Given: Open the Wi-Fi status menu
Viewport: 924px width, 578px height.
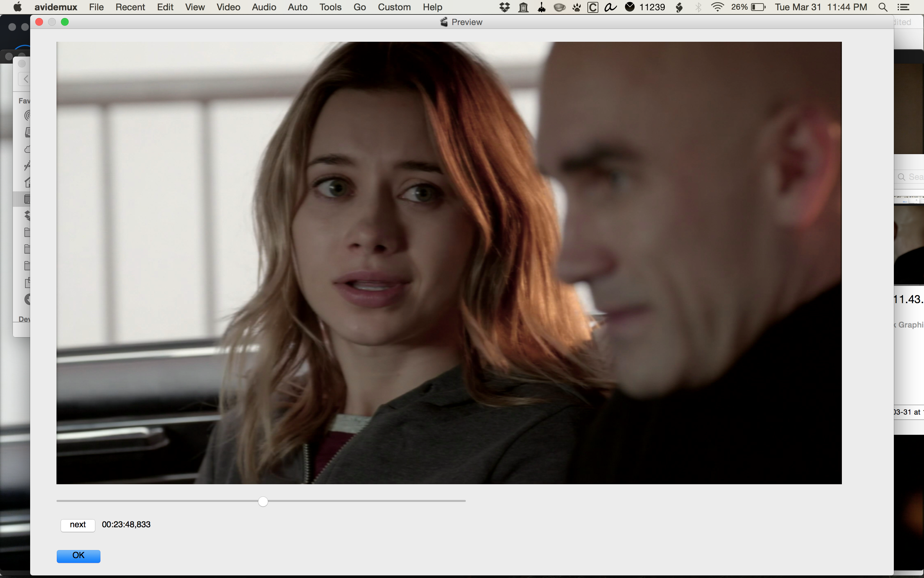Looking at the screenshot, I should pyautogui.click(x=718, y=7).
